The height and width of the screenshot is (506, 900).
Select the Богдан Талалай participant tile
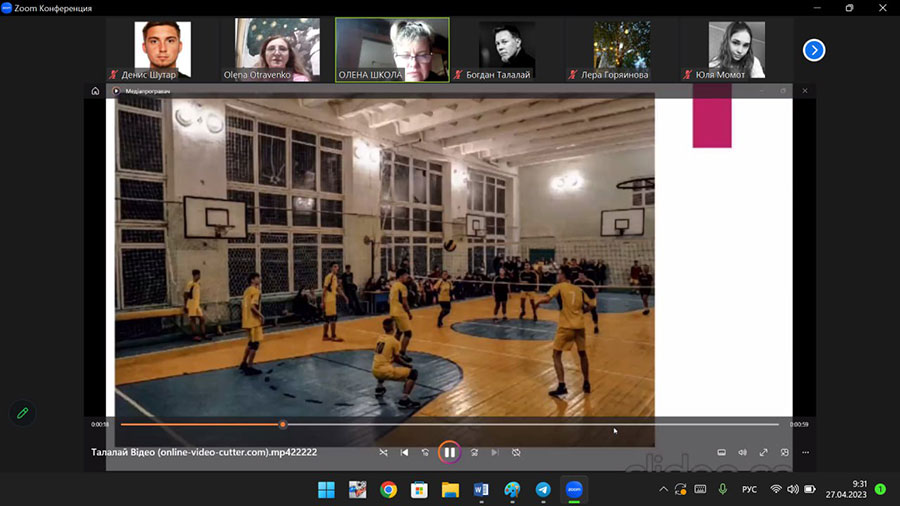click(x=506, y=50)
